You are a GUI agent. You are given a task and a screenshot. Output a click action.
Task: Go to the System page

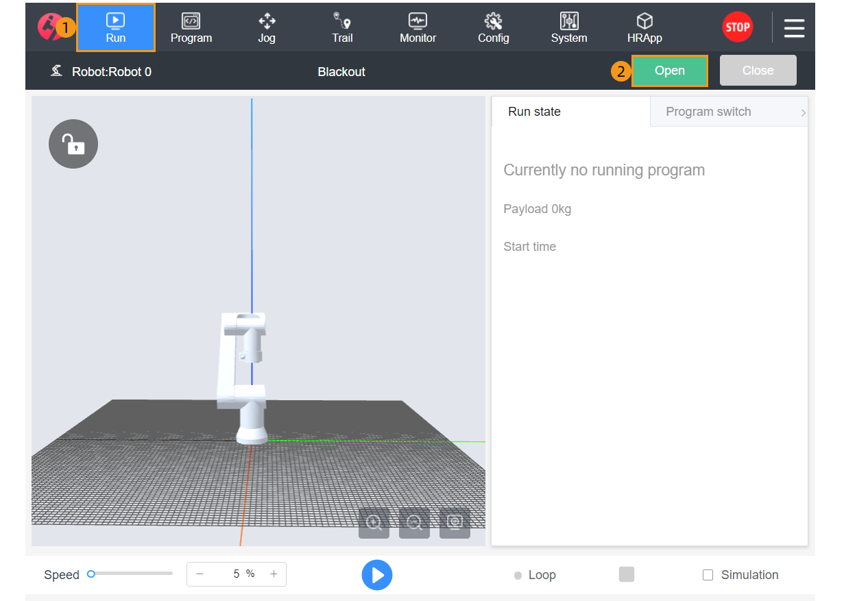click(x=569, y=28)
